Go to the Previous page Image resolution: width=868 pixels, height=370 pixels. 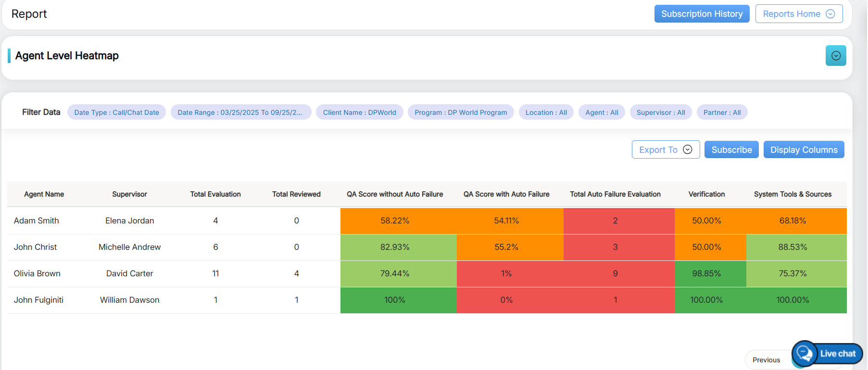(x=766, y=360)
